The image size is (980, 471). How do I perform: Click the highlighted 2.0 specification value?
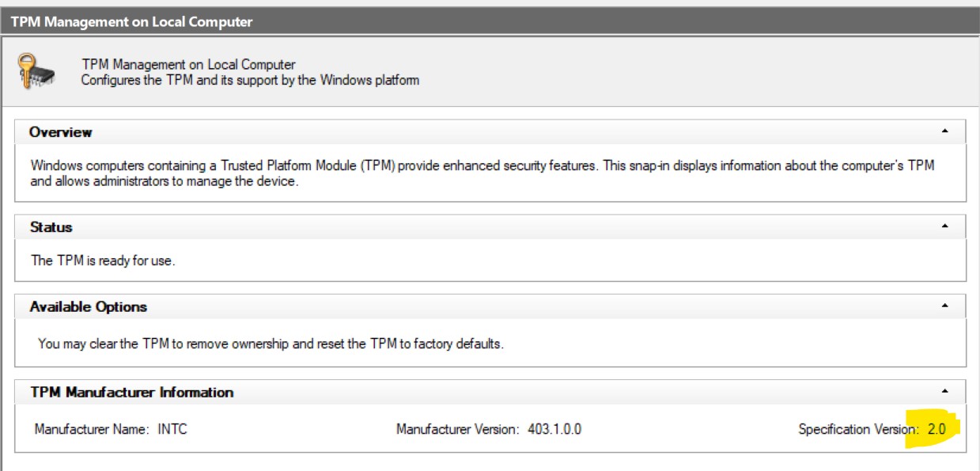pyautogui.click(x=936, y=429)
